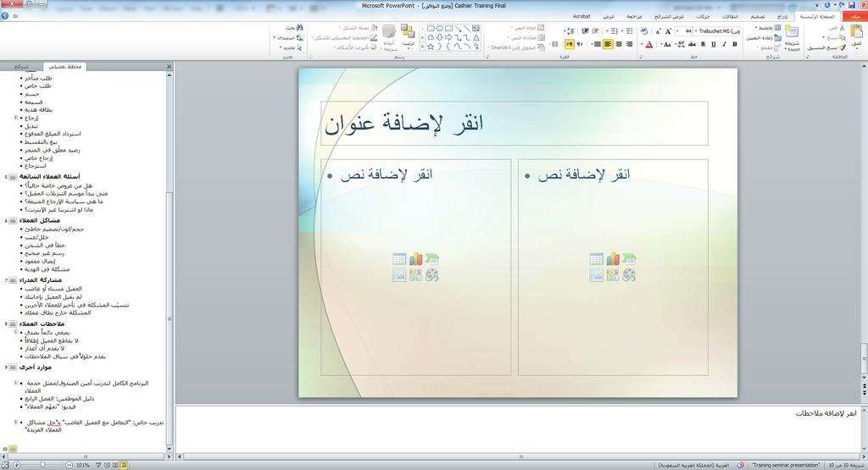Screen dimensions: 868x470
Task: Click the Increase Font Size button
Action: (668, 31)
